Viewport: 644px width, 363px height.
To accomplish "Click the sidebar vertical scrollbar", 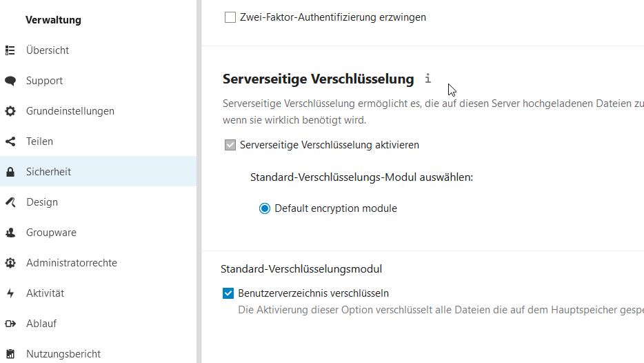I will pyautogui.click(x=199, y=181).
